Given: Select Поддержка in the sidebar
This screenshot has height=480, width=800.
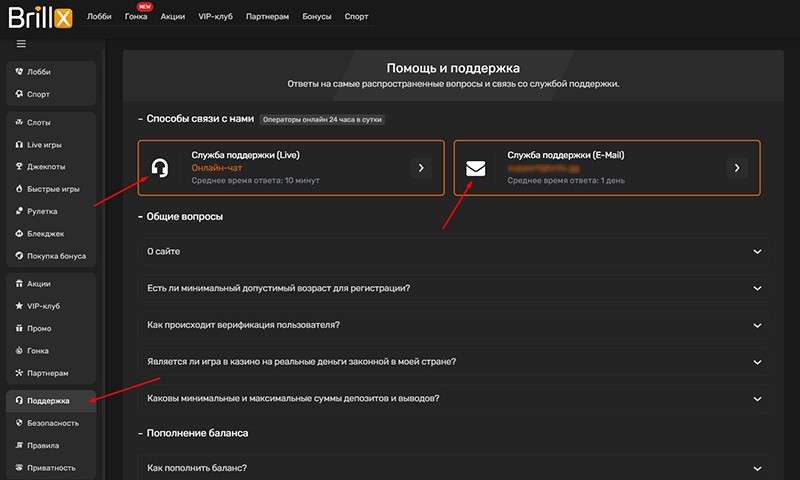Looking at the screenshot, I should click(48, 401).
